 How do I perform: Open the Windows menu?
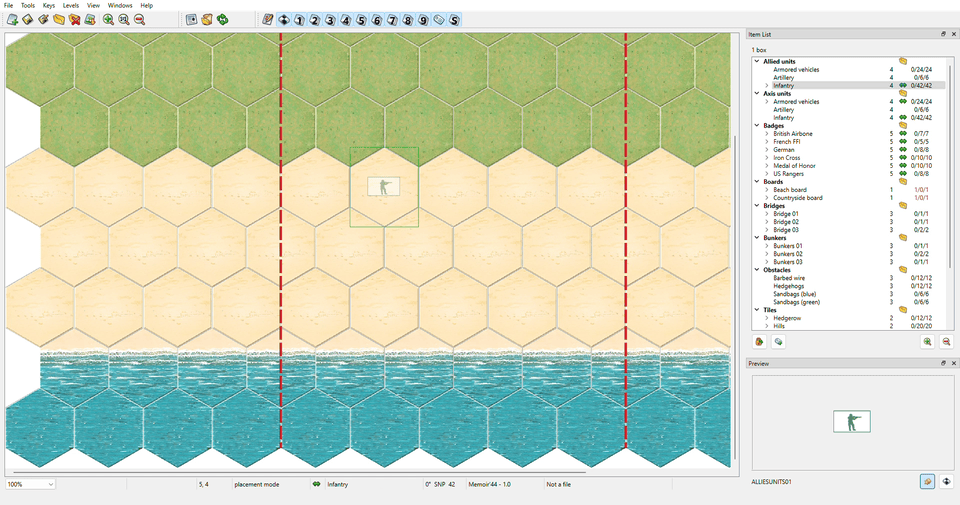120,6
